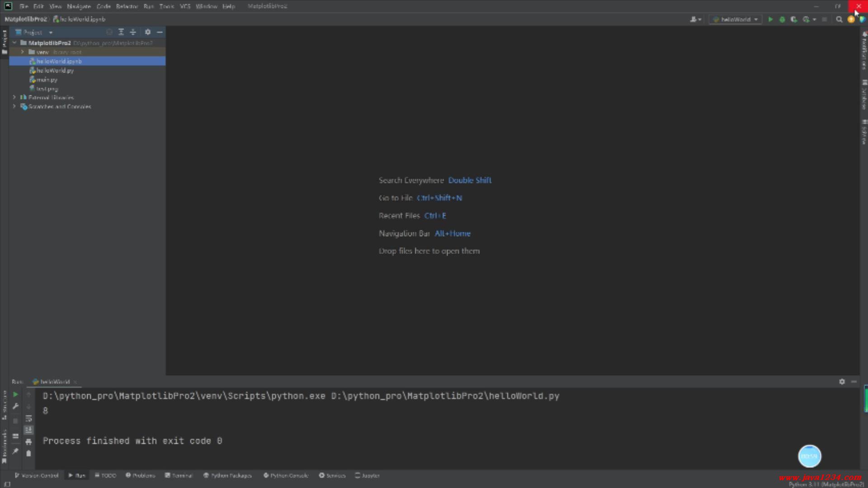The height and width of the screenshot is (488, 868).
Task: Start debugging with the green bug icon
Action: (x=782, y=19)
